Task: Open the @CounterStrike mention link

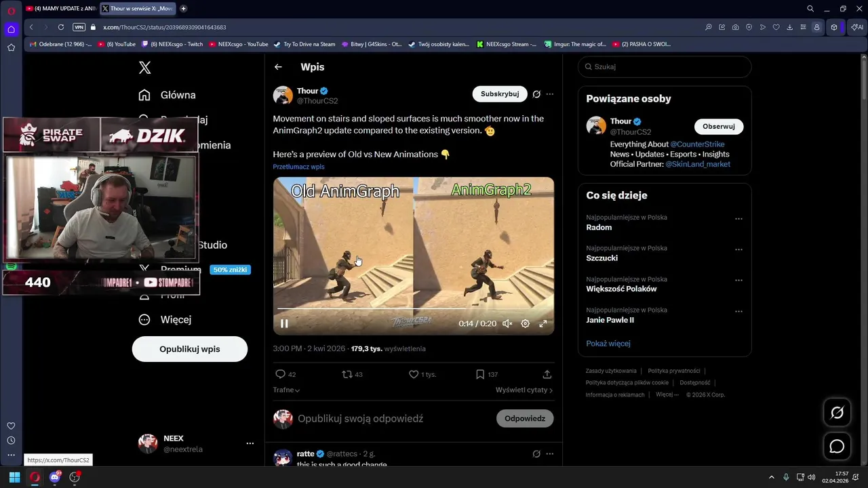Action: (x=697, y=144)
